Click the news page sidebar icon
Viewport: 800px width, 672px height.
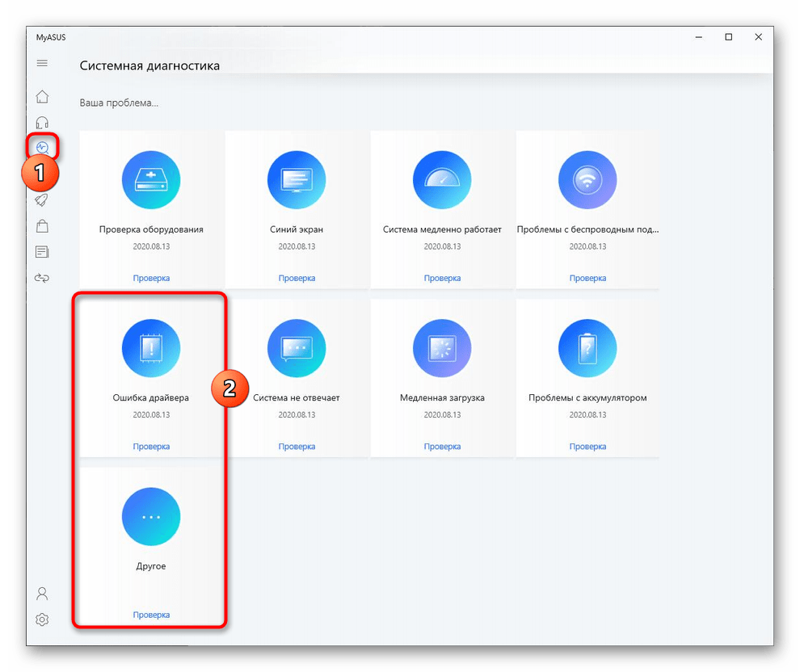pos(42,252)
